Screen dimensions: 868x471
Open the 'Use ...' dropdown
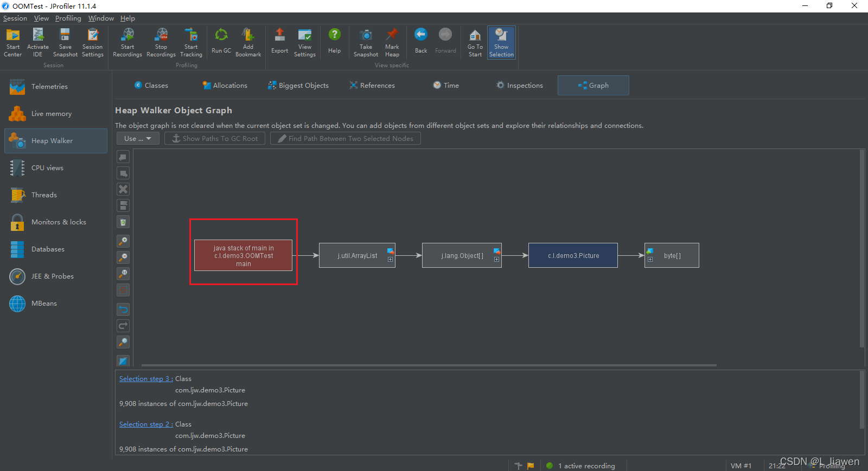click(x=138, y=139)
